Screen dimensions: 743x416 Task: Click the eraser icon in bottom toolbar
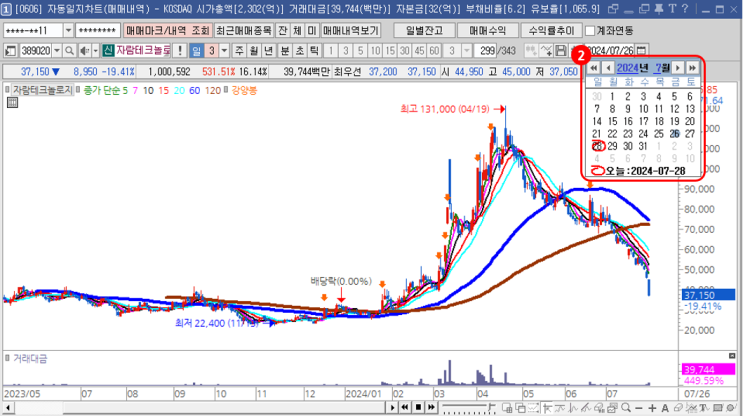(x=678, y=407)
